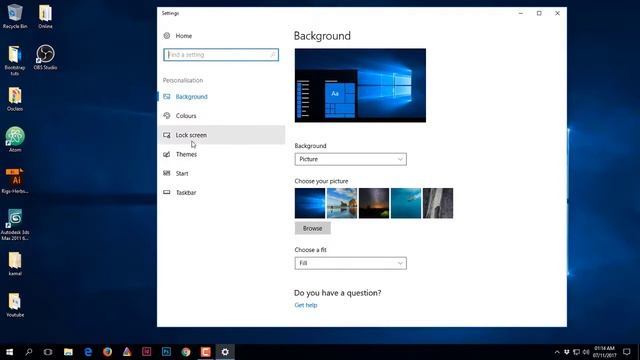
Task: Open Photoshop from the taskbar
Action: 166,352
